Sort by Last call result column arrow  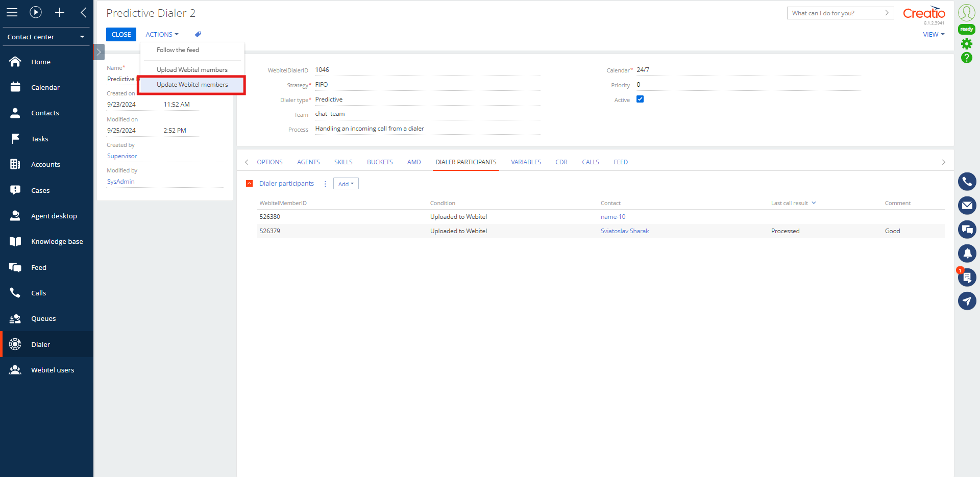click(x=814, y=203)
